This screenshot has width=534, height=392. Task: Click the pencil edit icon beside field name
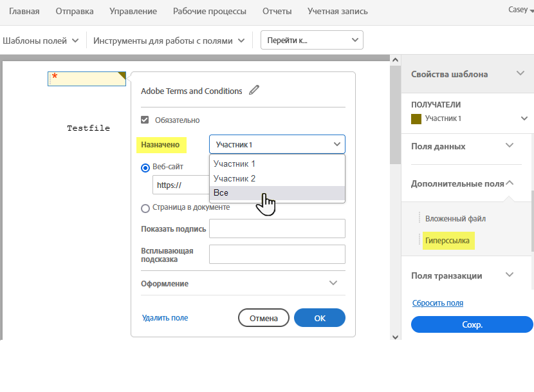[254, 91]
